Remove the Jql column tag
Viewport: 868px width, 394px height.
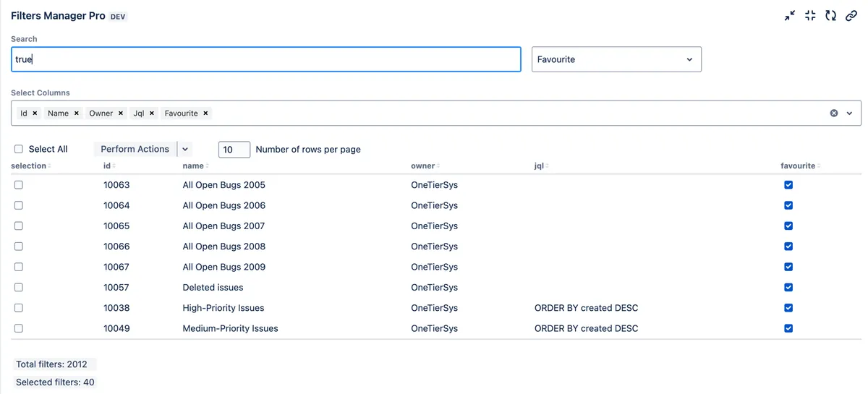tap(152, 114)
